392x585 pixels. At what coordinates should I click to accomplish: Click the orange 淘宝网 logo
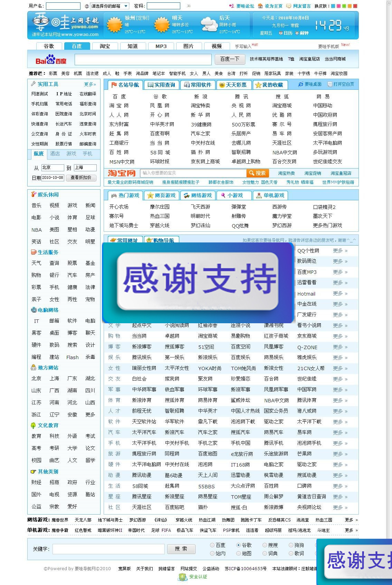122,173
